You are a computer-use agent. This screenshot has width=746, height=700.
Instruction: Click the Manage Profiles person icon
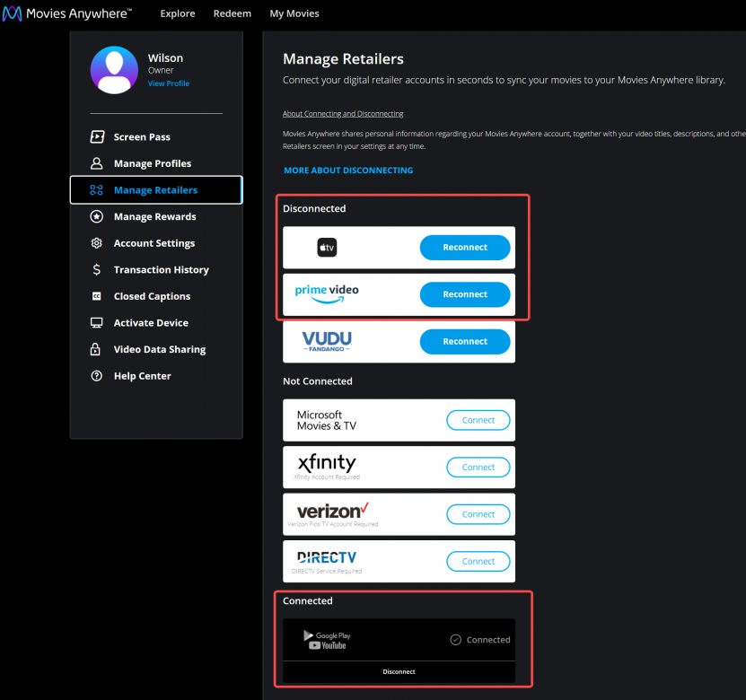tap(97, 163)
